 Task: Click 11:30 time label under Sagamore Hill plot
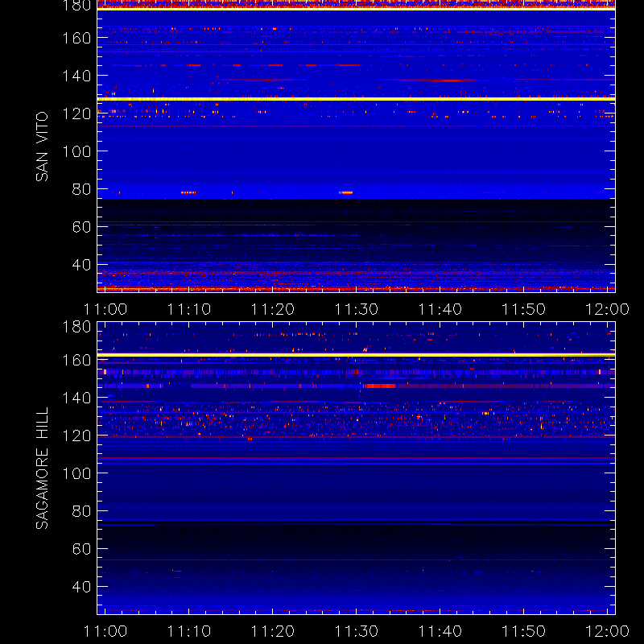point(356,631)
